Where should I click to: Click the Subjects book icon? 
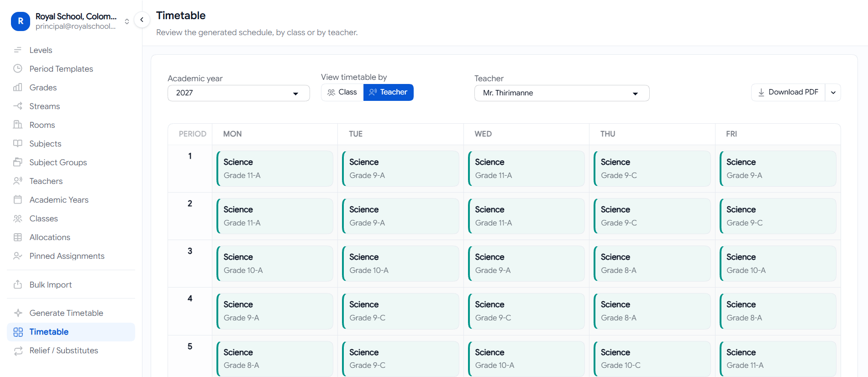18,143
